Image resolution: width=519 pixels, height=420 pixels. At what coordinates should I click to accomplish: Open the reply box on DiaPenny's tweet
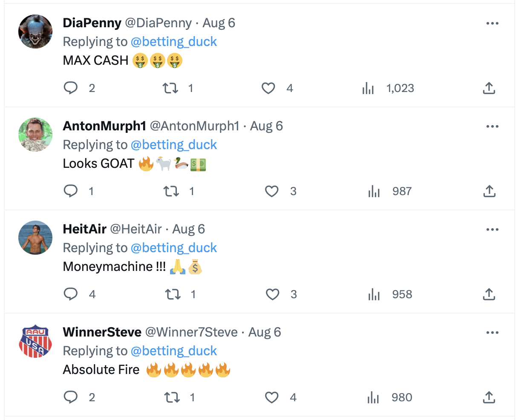point(71,88)
